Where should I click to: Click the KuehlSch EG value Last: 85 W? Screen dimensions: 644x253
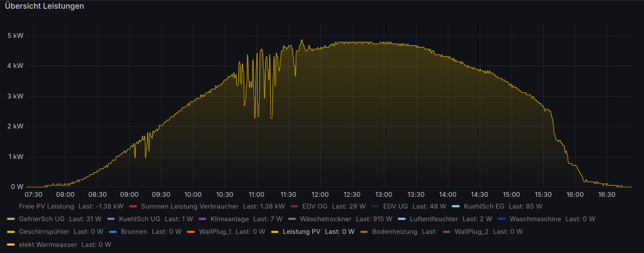point(525,206)
